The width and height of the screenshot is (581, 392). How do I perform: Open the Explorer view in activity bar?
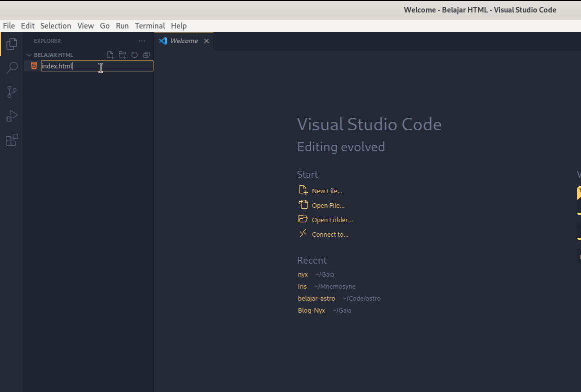pyautogui.click(x=12, y=43)
